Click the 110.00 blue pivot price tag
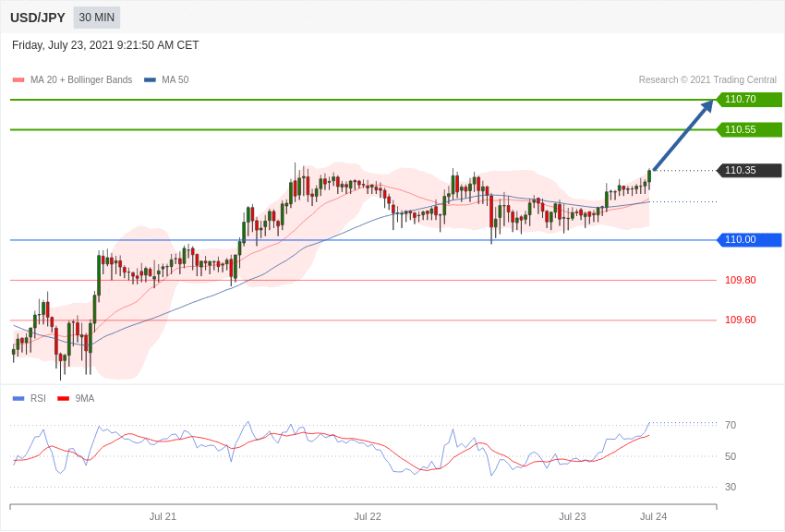The height and width of the screenshot is (532, 785). 750,240
